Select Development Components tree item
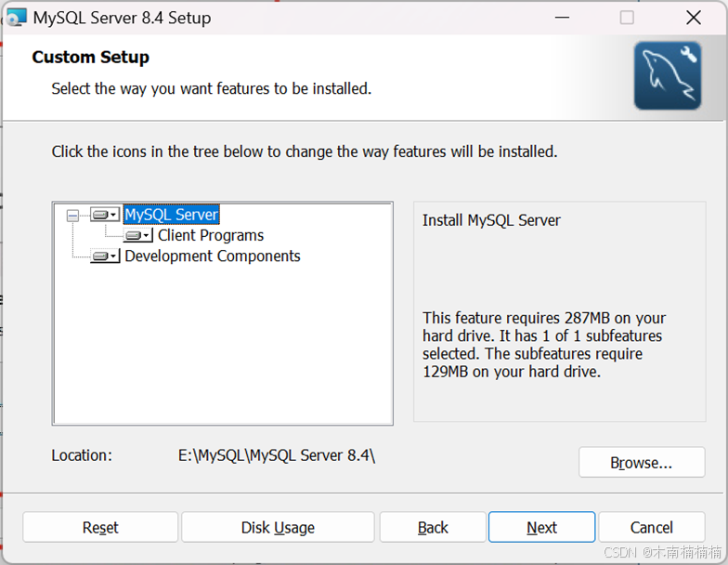The image size is (728, 565). [x=212, y=256]
